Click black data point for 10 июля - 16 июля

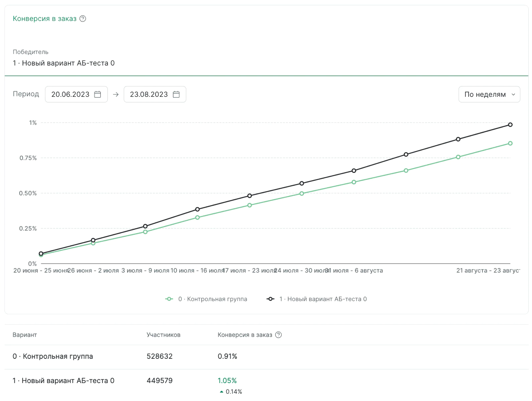tap(197, 209)
